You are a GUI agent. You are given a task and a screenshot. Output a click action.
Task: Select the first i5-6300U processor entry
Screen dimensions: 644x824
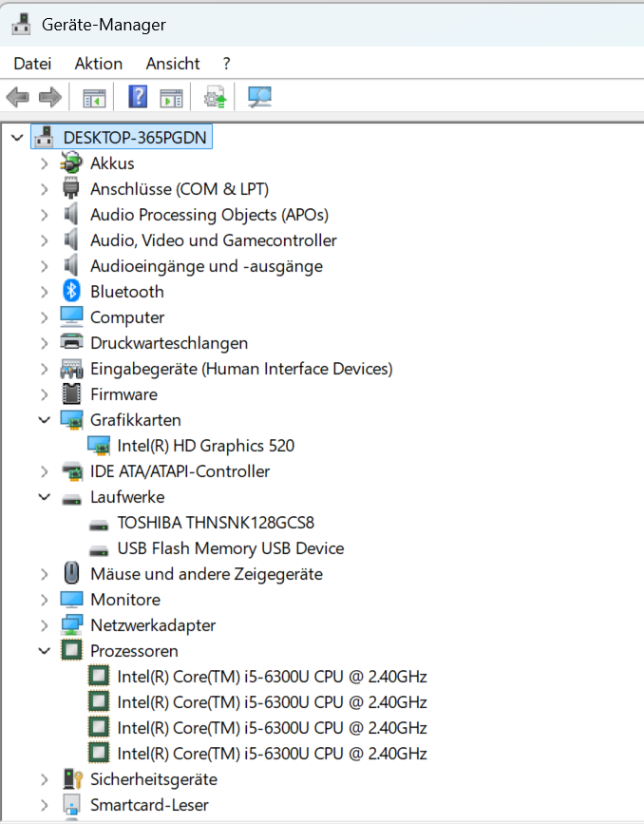pos(272,677)
